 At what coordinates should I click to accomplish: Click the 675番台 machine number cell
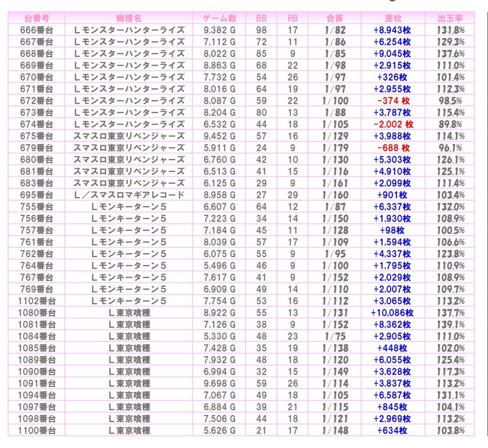36,136
